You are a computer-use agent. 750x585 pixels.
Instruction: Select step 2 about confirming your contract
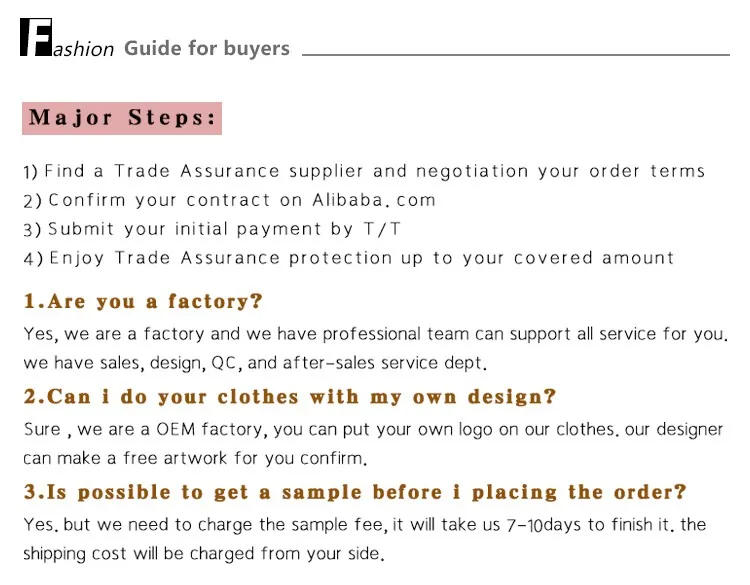coord(229,200)
